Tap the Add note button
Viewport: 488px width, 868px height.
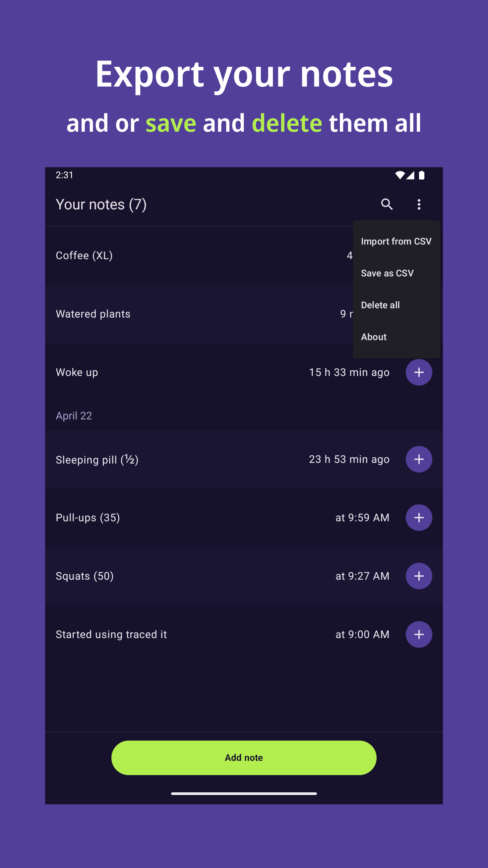[x=244, y=758]
